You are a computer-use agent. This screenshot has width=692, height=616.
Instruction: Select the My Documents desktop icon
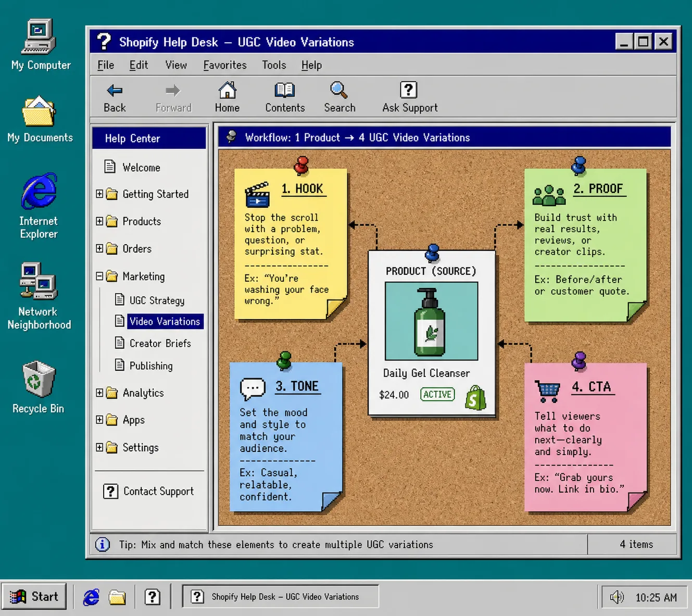point(40,119)
